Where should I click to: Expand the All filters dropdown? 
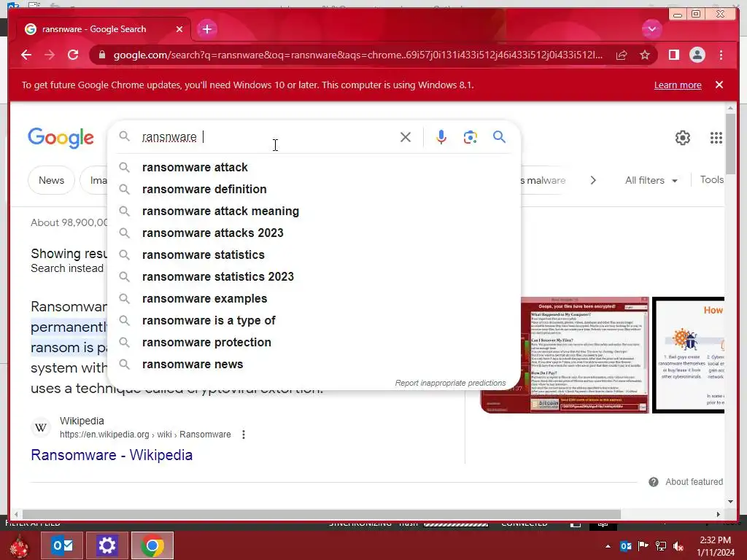tap(651, 181)
